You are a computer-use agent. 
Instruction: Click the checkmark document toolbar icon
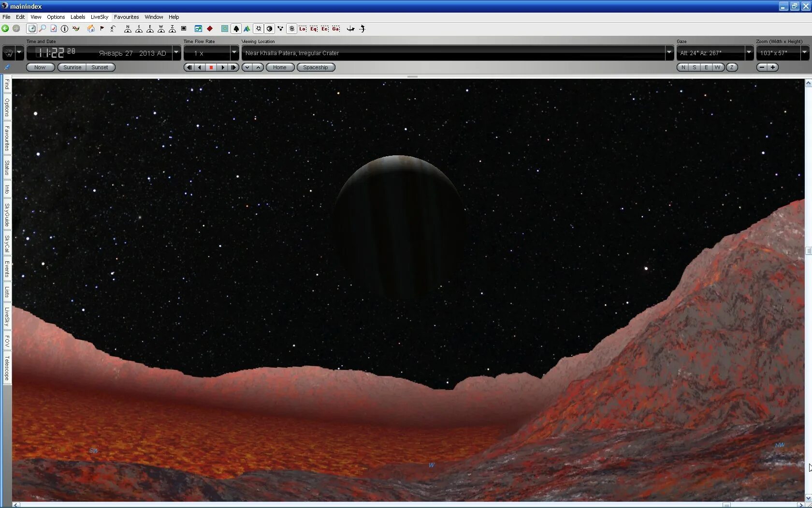tap(54, 29)
